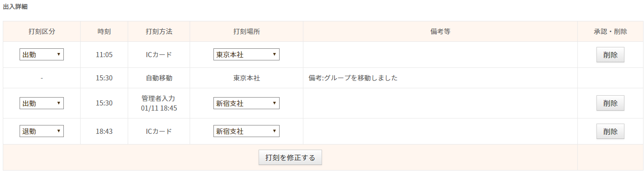
Task: Open 新宿支社 dropdown in 15:30 row
Action: (x=247, y=103)
